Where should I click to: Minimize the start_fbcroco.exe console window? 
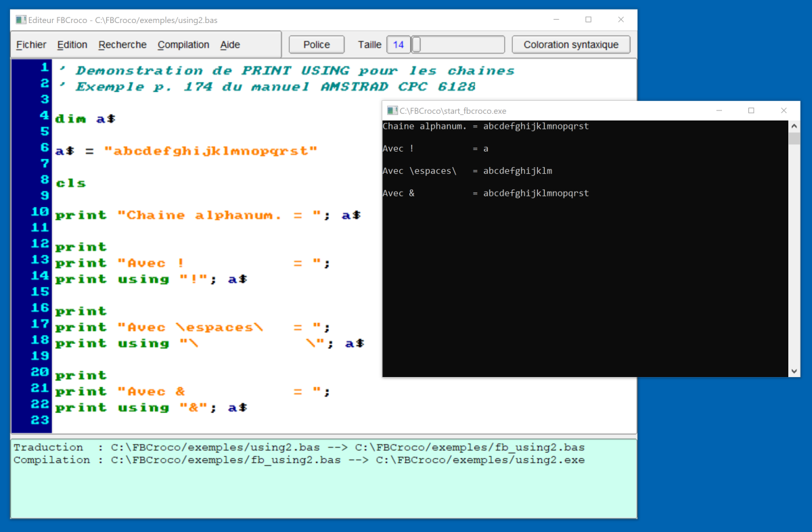tap(719, 110)
